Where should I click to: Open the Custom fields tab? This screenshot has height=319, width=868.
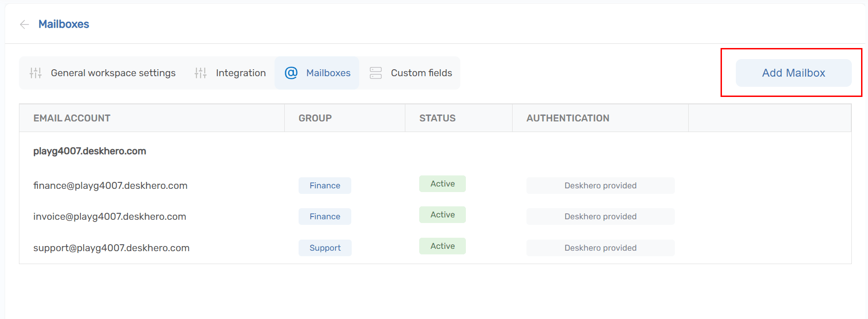pos(421,73)
